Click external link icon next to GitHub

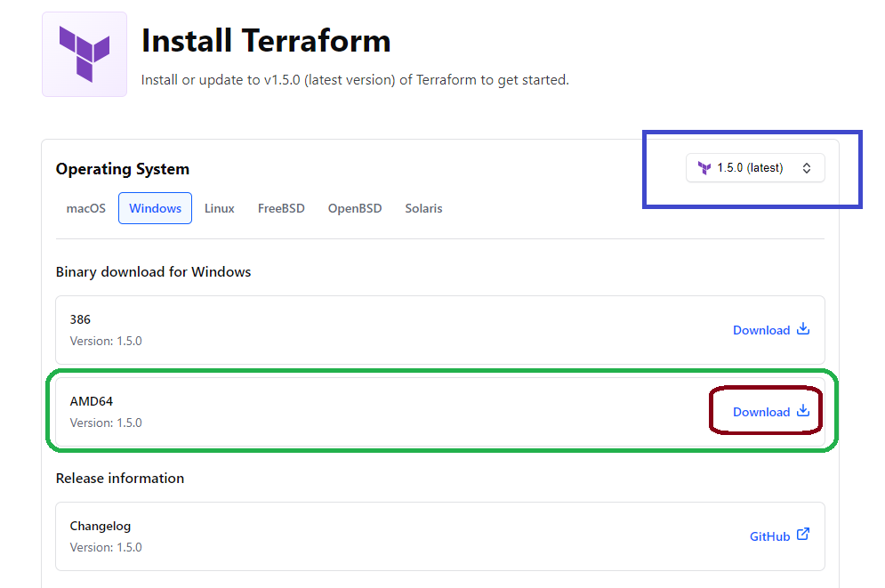coord(803,534)
